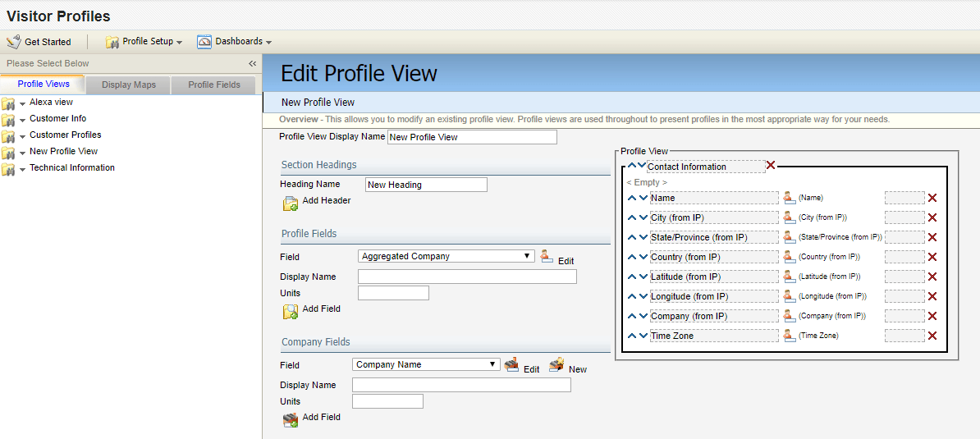Expand the Customer Profiles dropdown arrow
This screenshot has width=980, height=439.
coord(22,135)
